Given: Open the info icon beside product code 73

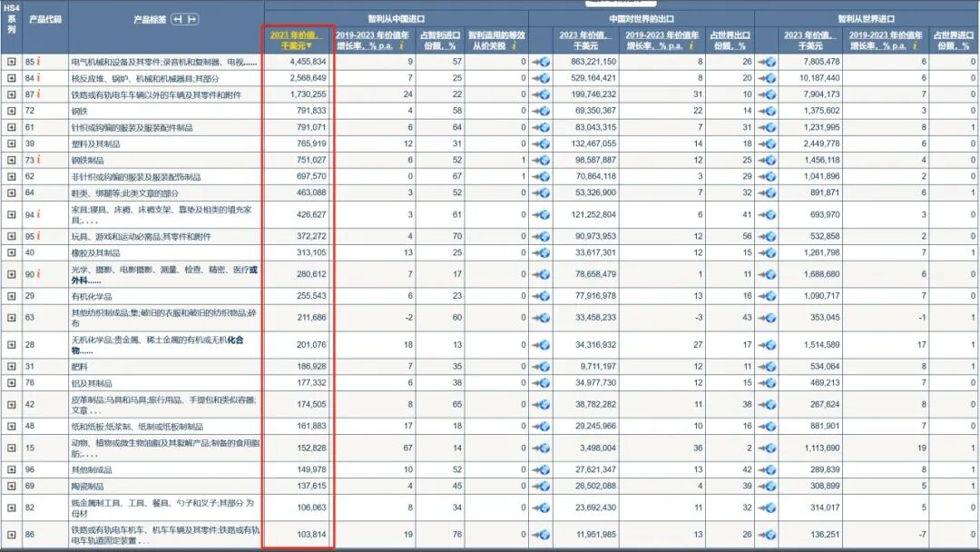Looking at the screenshot, I should (39, 160).
